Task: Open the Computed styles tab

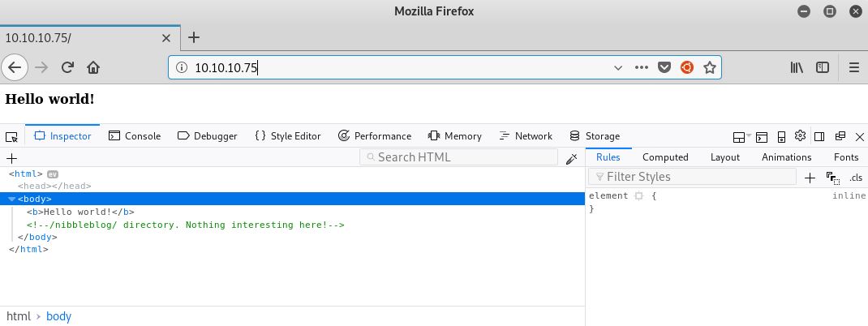Action: pyautogui.click(x=665, y=157)
